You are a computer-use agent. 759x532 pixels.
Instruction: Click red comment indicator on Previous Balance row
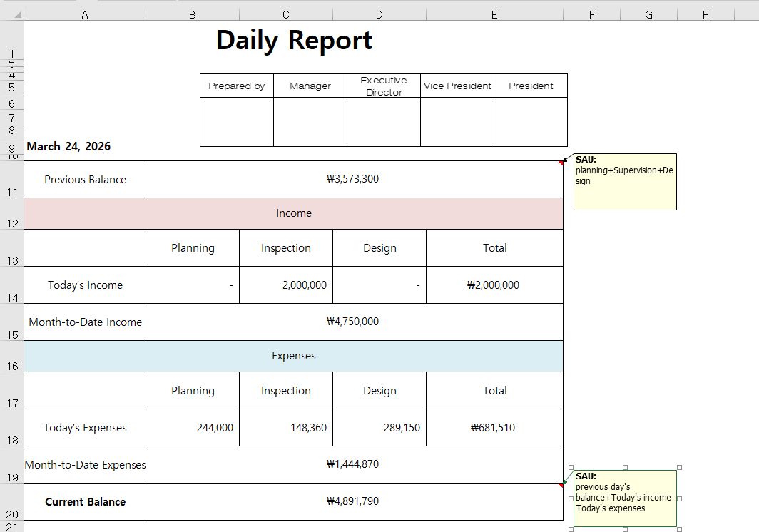click(560, 163)
